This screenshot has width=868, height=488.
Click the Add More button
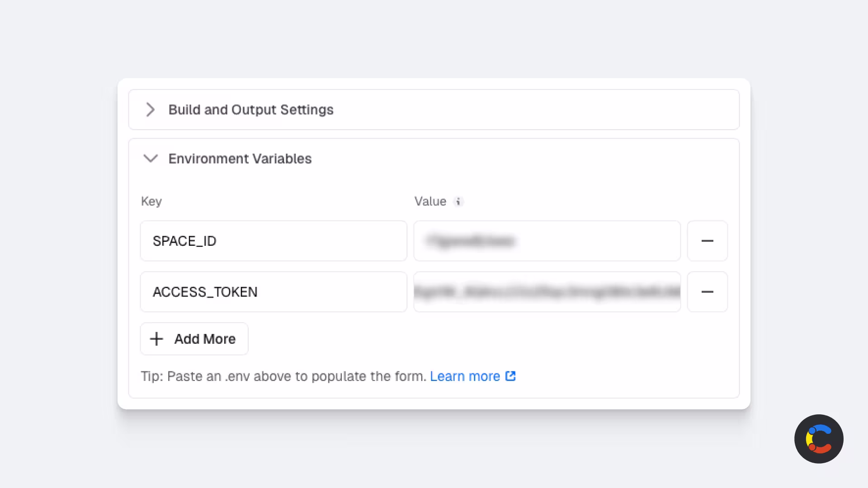point(194,339)
